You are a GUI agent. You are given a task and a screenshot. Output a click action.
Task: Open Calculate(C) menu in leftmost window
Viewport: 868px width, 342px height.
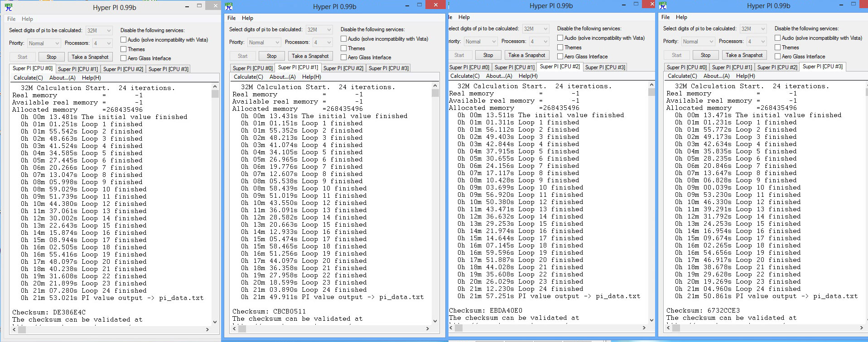click(x=28, y=78)
